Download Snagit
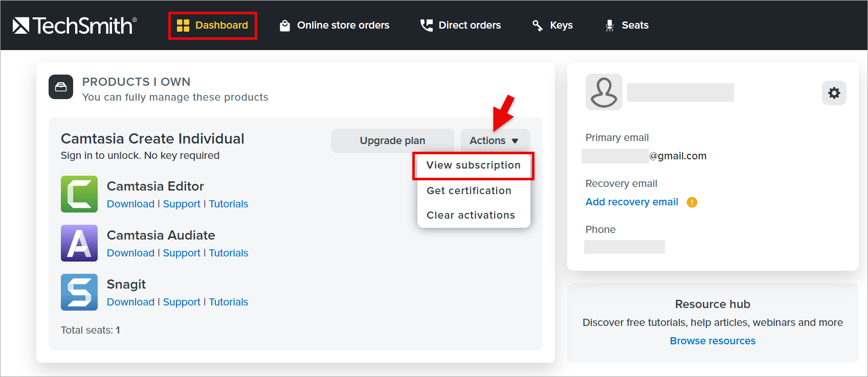 (x=130, y=302)
